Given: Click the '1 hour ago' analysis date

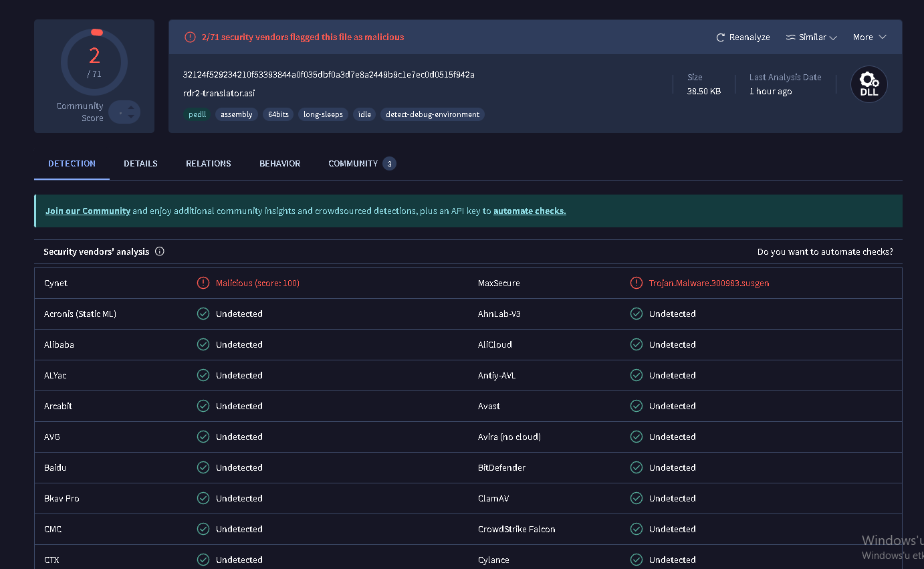Looking at the screenshot, I should point(770,92).
